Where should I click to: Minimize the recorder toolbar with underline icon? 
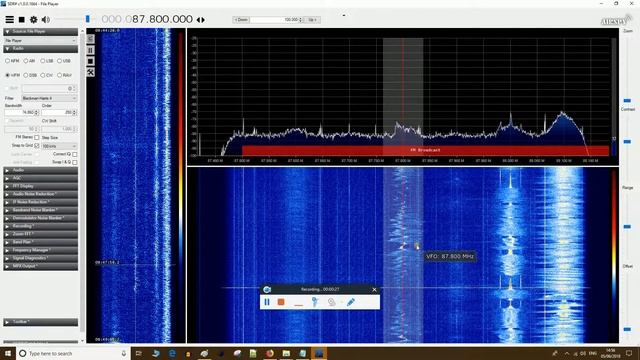tap(298, 304)
